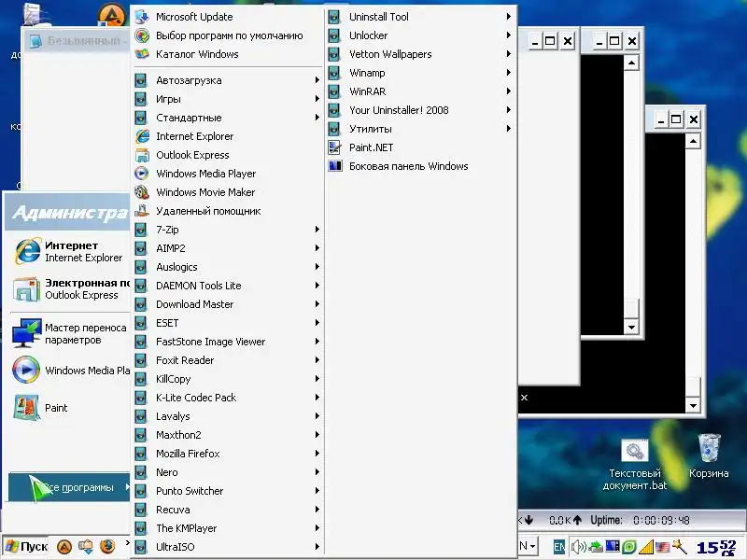Screen dimensions: 747x560
Task: Open the Microsoft Update icon
Action: tap(142, 17)
